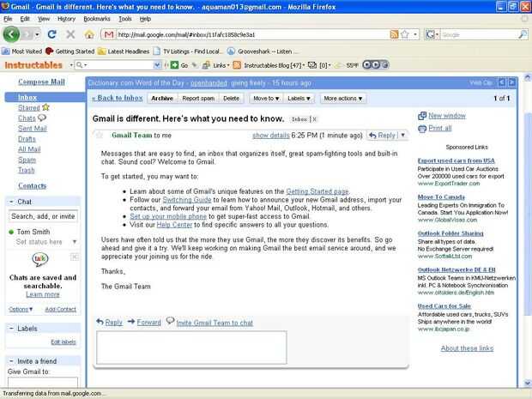Screen dimensions: 532x399
Task: Click the green Go icon in Instructables toolbar
Action: click(x=174, y=65)
